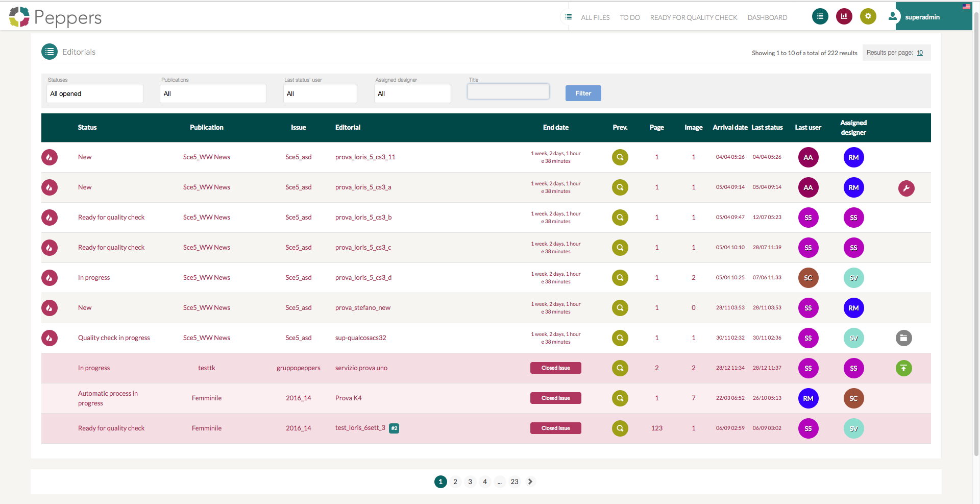Open the Last status' user dropdown

coord(320,93)
